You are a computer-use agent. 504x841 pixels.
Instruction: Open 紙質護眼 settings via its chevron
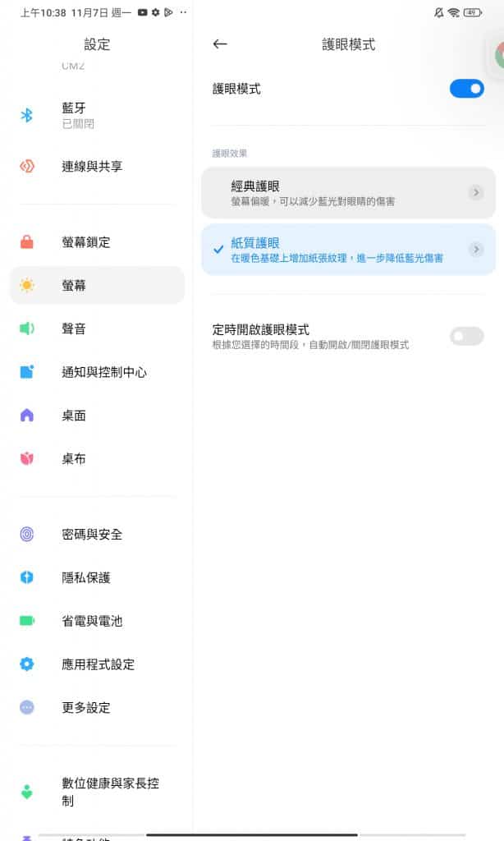[476, 250]
